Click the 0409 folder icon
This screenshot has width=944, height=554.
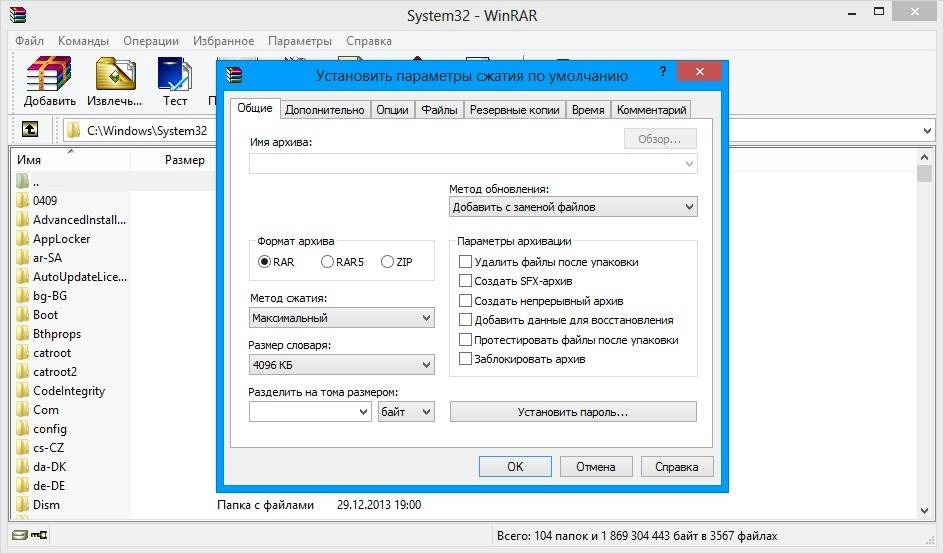click(x=23, y=201)
